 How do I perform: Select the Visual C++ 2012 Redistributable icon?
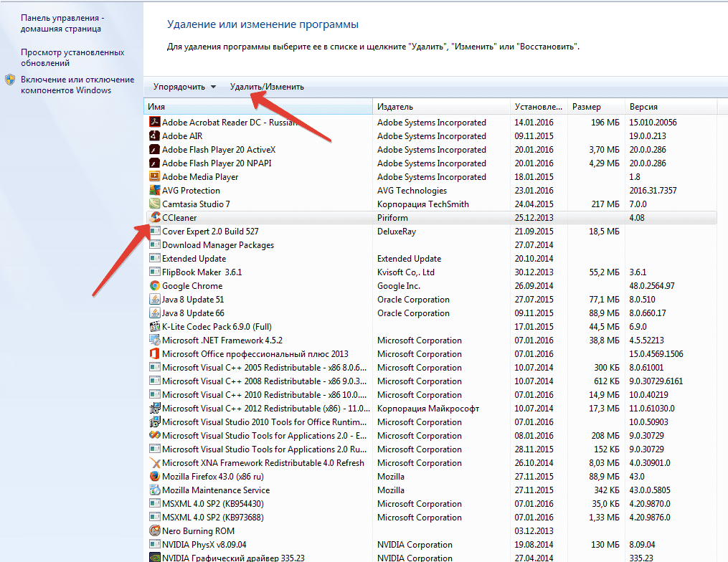pos(155,409)
